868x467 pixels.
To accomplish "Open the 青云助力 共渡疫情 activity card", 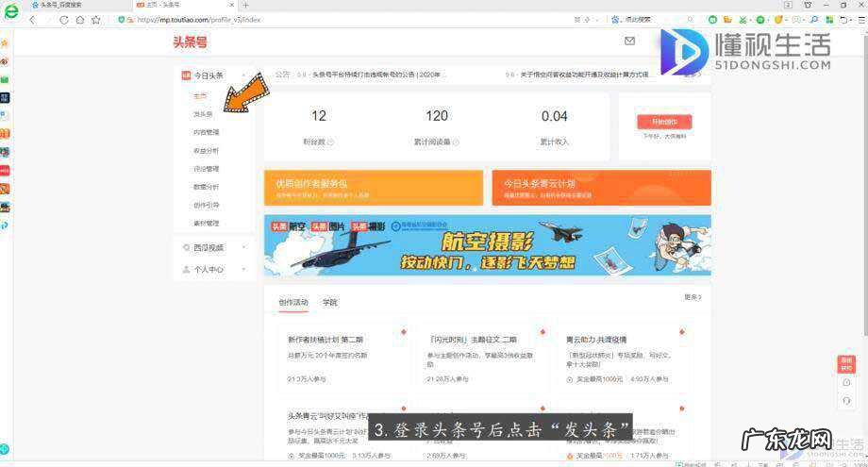I will (x=622, y=359).
